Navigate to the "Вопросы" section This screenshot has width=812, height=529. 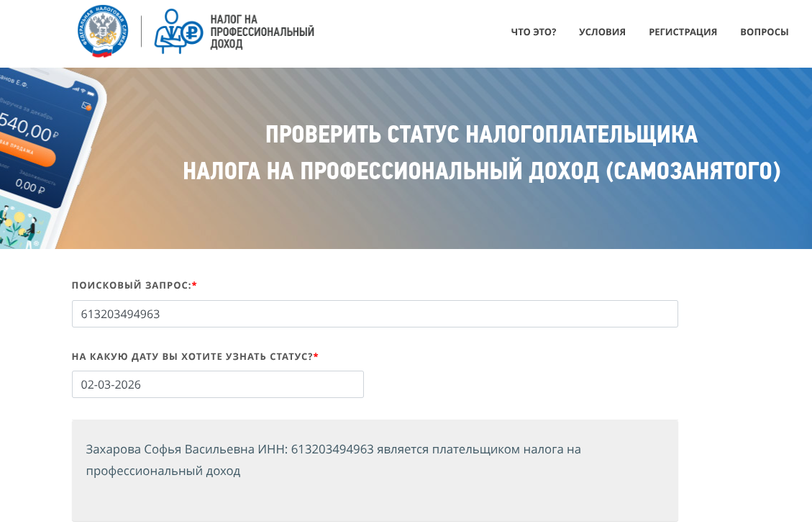pos(764,32)
